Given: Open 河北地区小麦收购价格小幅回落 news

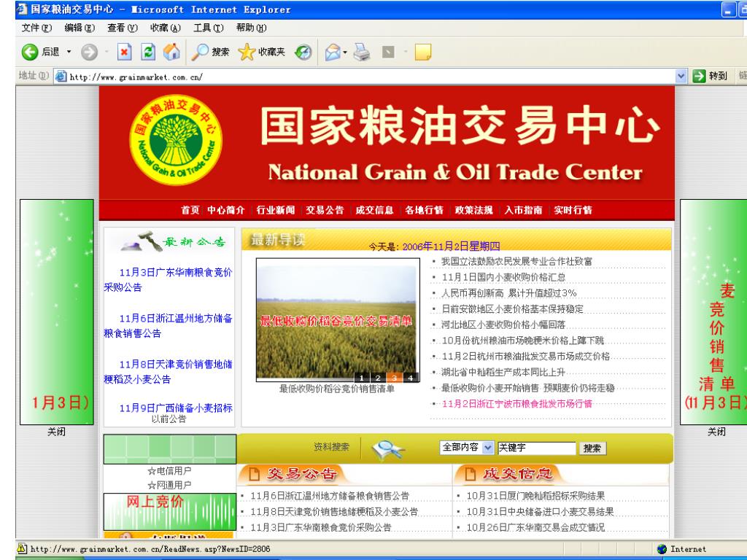Looking at the screenshot, I should tap(503, 324).
